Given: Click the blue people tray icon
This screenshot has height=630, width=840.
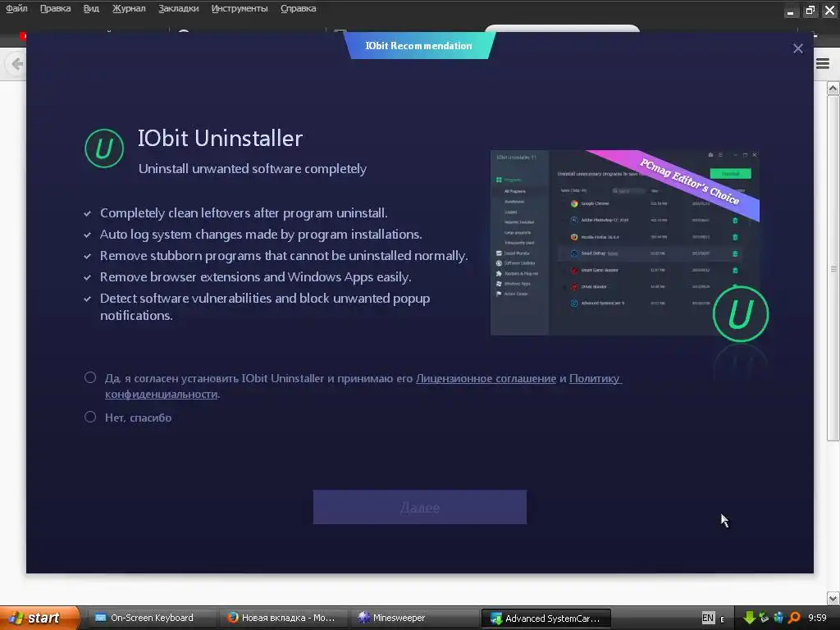Looking at the screenshot, I should coord(779,618).
